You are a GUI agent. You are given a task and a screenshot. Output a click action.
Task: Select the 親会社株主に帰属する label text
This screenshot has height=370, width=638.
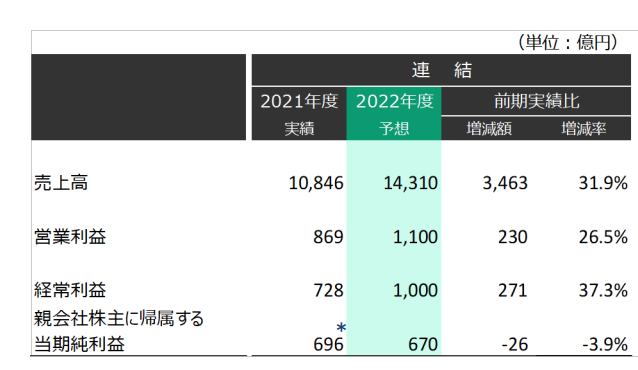pyautogui.click(x=119, y=318)
